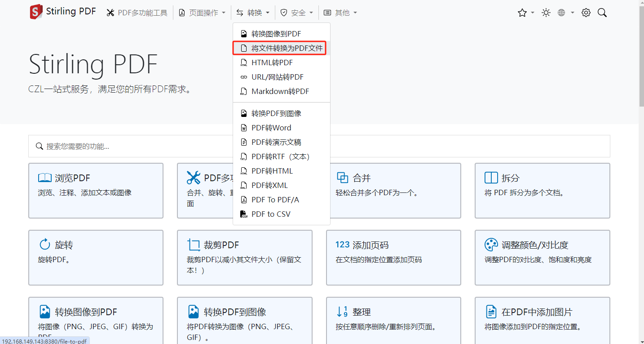Click the 整理 sort icon
Viewport: 644px width, 344px height.
tap(342, 312)
